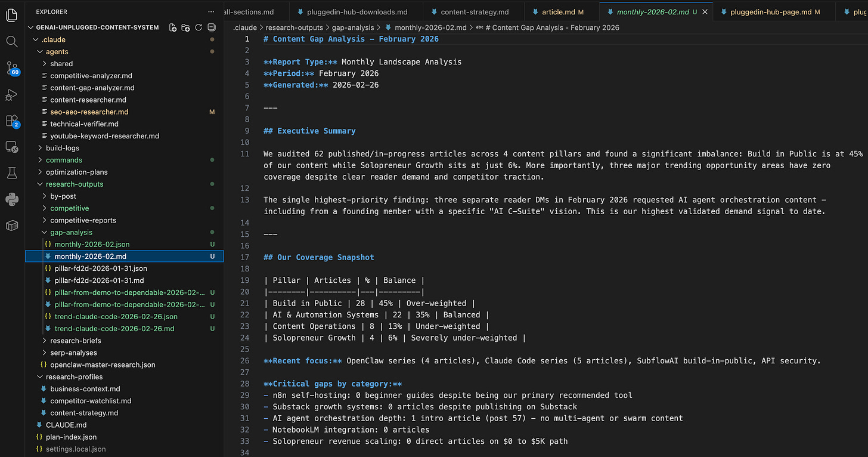Image resolution: width=868 pixels, height=457 pixels.
Task: Switch to article.md editor tab
Action: coord(562,12)
